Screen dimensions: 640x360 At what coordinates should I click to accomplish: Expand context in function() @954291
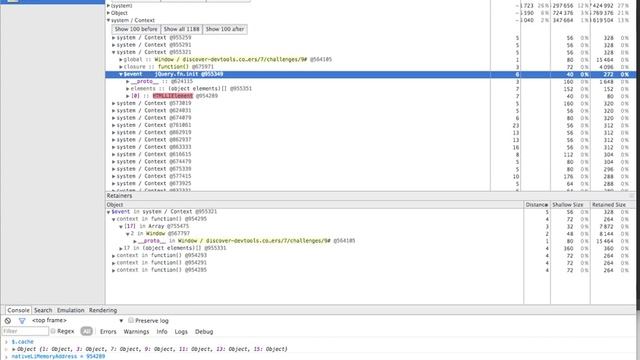pos(114,263)
